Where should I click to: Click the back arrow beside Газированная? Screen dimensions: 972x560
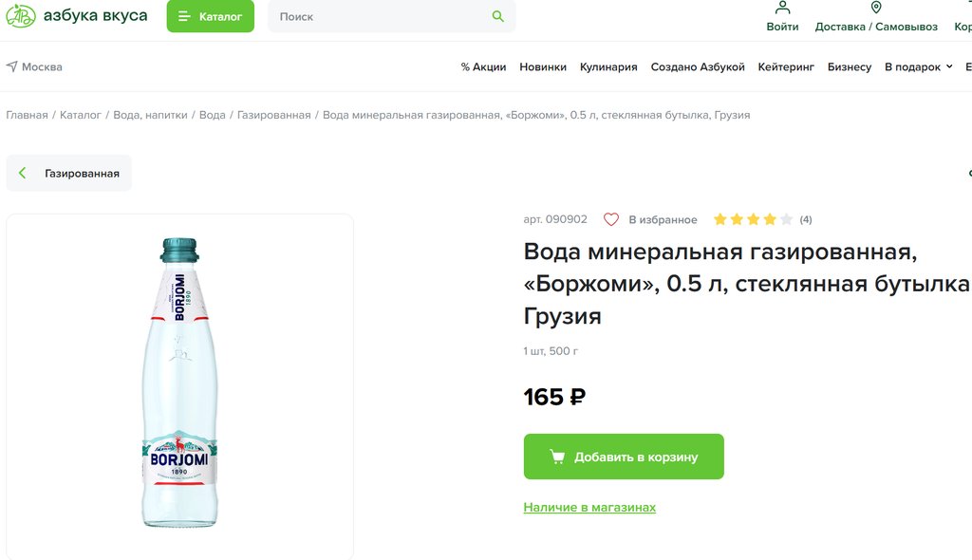(x=24, y=174)
